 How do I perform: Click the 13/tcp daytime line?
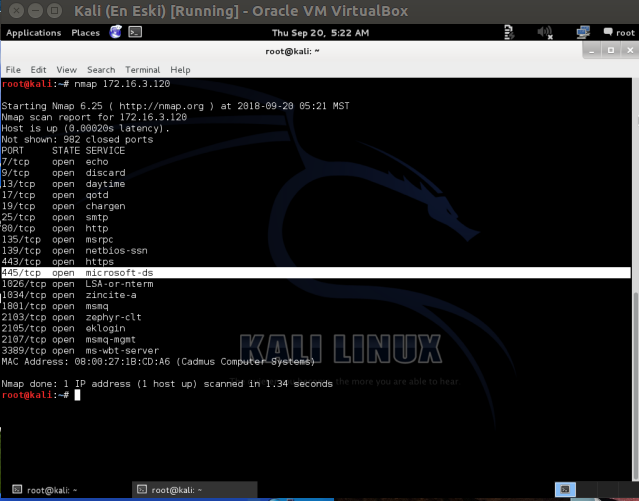(63, 184)
